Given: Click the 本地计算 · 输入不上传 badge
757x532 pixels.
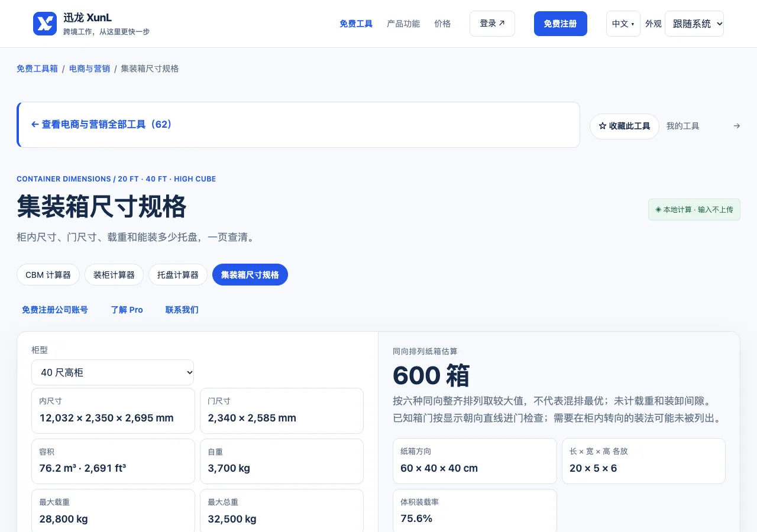Looking at the screenshot, I should tap(694, 210).
